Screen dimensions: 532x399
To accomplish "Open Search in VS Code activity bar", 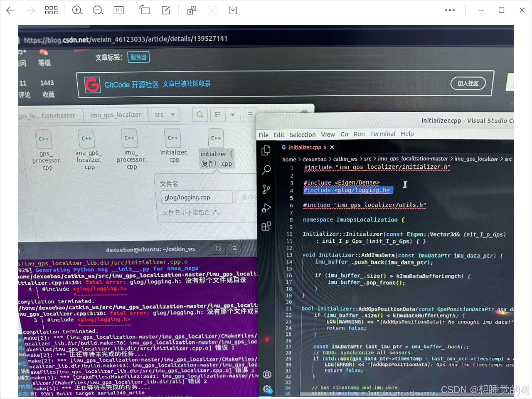I will tap(266, 170).
